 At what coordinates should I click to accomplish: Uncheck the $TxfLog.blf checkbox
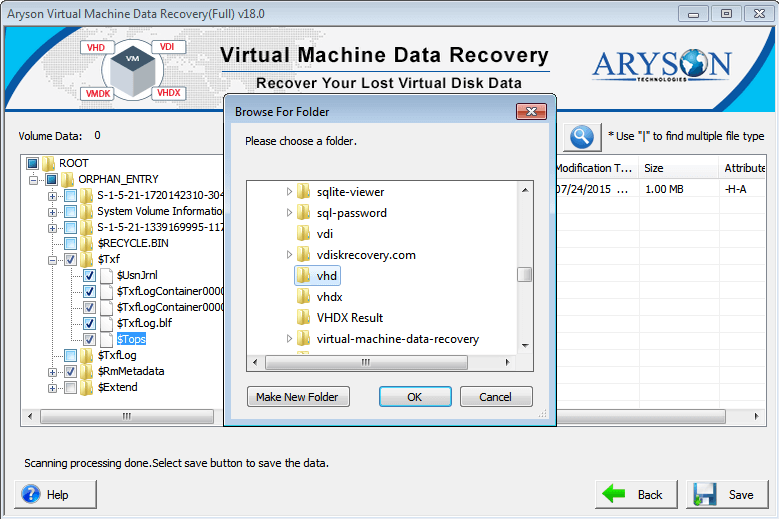click(x=89, y=323)
